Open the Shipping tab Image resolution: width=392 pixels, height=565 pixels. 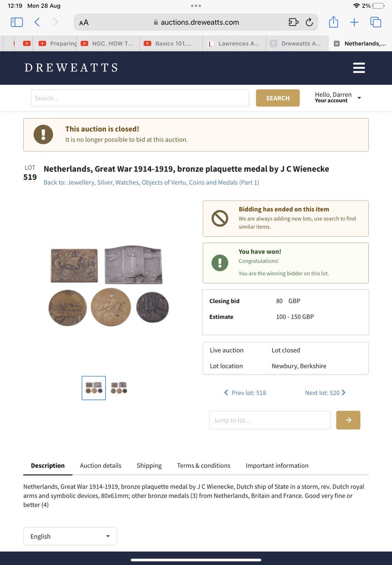149,466
